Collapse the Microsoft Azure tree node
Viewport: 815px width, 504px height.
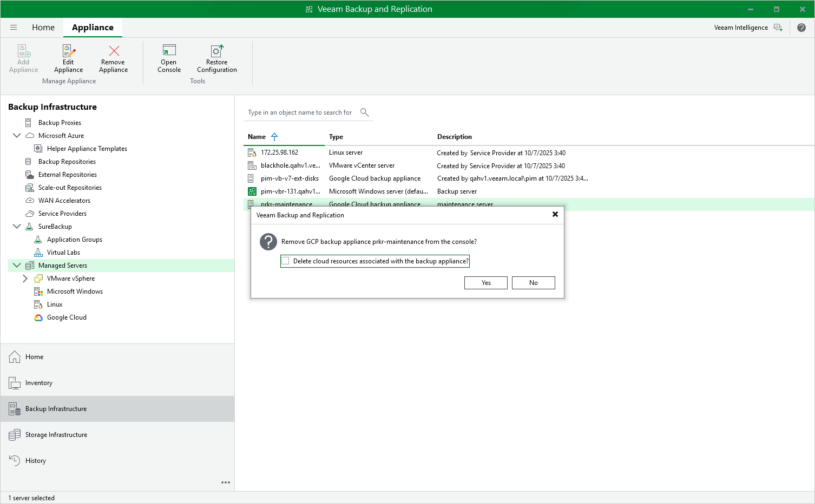pyautogui.click(x=17, y=136)
